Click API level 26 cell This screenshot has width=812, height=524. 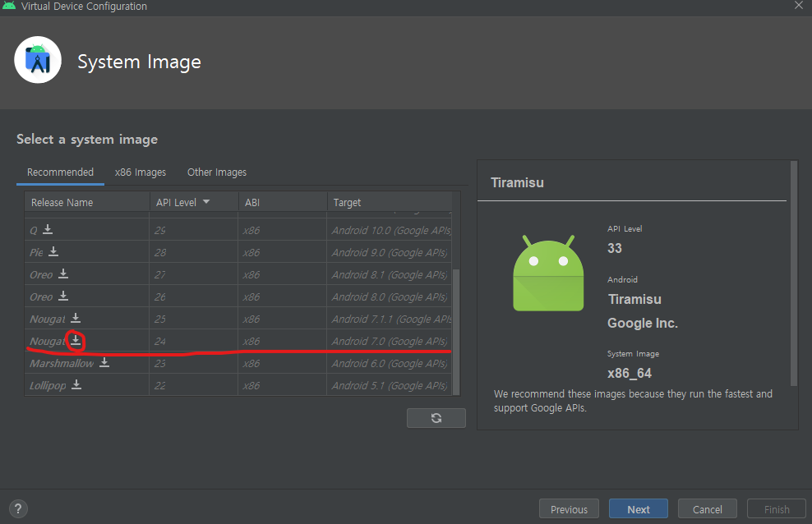point(194,296)
